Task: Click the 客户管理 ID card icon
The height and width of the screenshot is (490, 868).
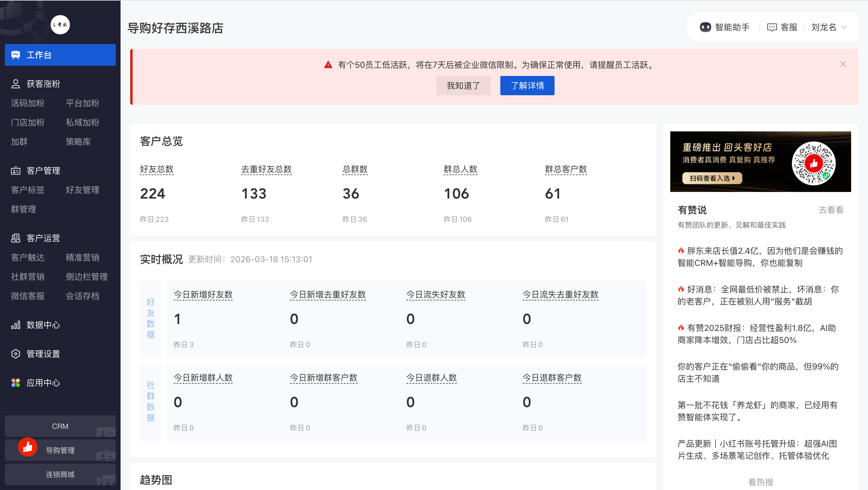Action: click(x=15, y=171)
